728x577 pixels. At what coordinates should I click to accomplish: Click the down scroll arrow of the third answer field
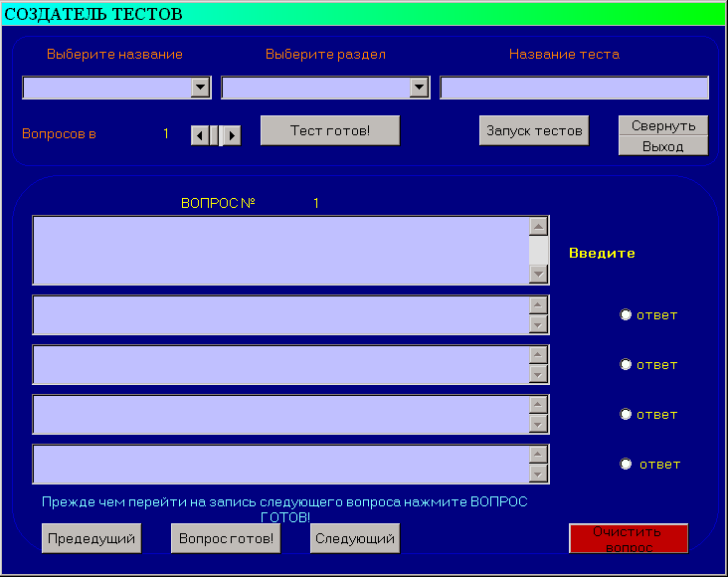[x=539, y=424]
